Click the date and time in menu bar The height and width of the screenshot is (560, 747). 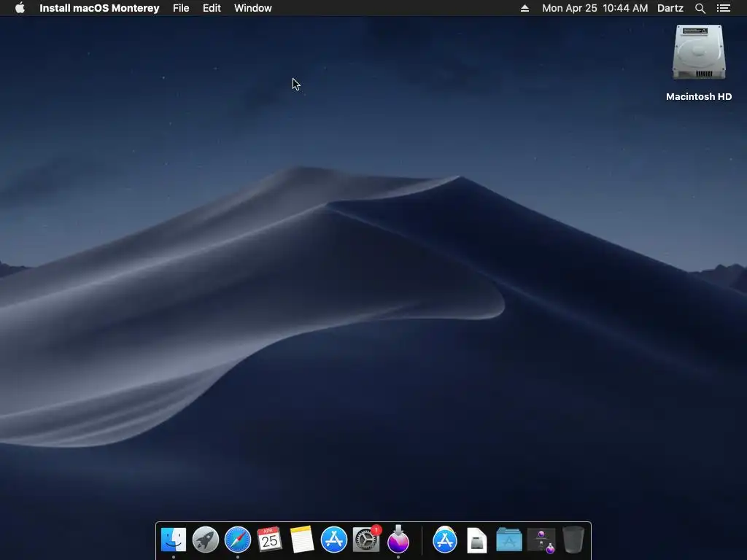pyautogui.click(x=595, y=8)
